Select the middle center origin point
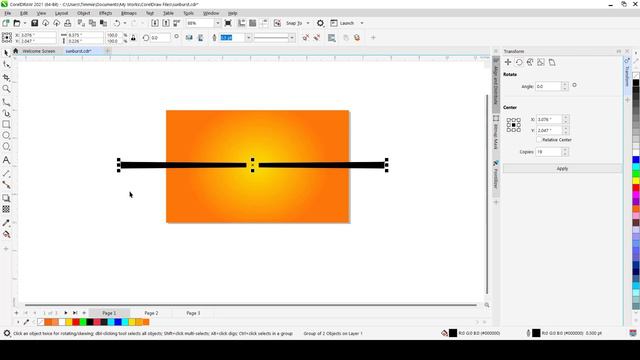The image size is (640, 360). tap(513, 125)
